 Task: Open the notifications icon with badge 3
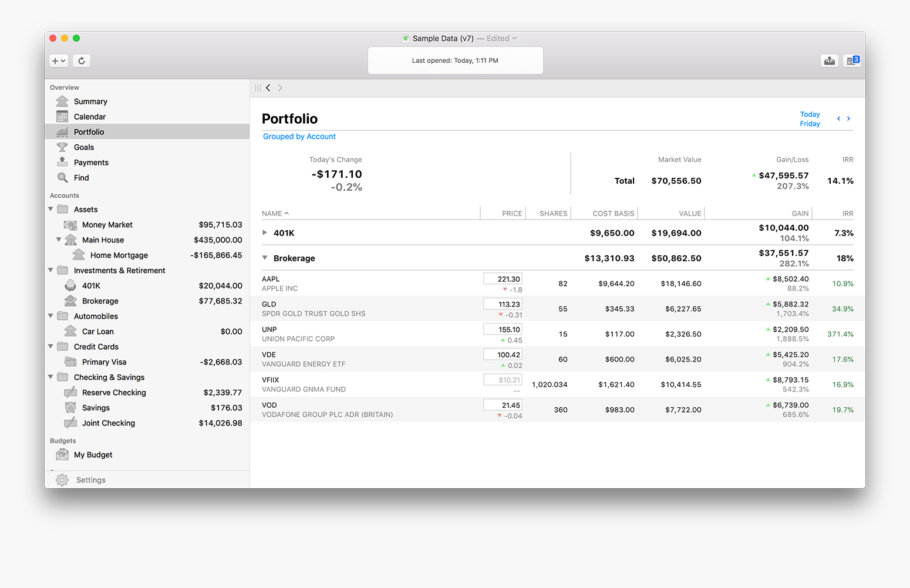click(852, 60)
